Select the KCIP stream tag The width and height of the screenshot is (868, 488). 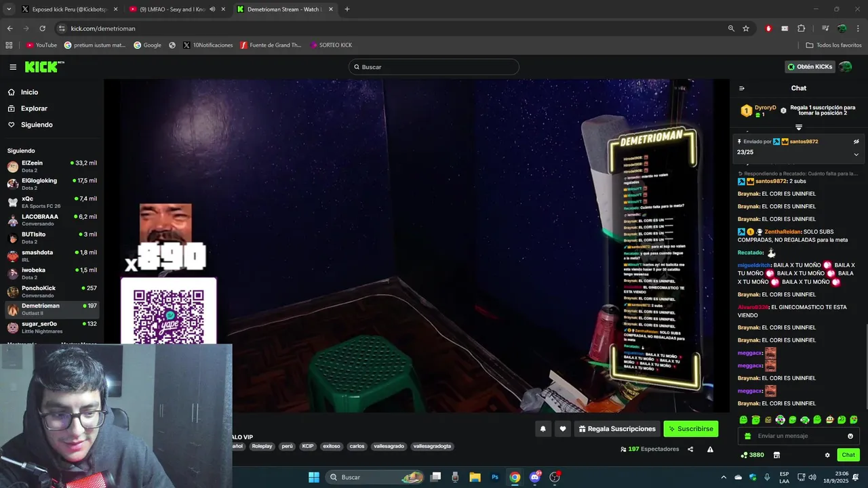click(308, 447)
